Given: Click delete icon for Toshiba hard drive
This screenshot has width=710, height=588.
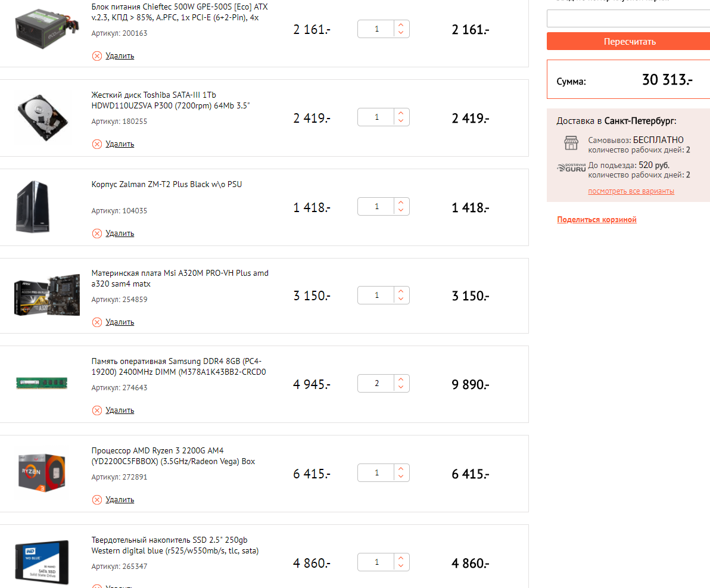Looking at the screenshot, I should [x=97, y=144].
